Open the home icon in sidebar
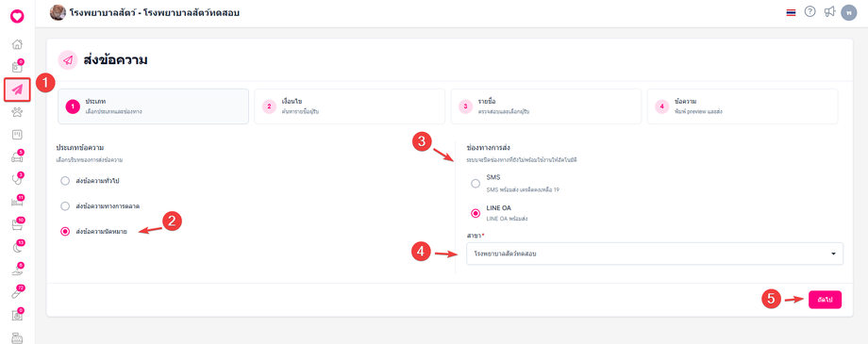868x344 pixels. [x=17, y=44]
